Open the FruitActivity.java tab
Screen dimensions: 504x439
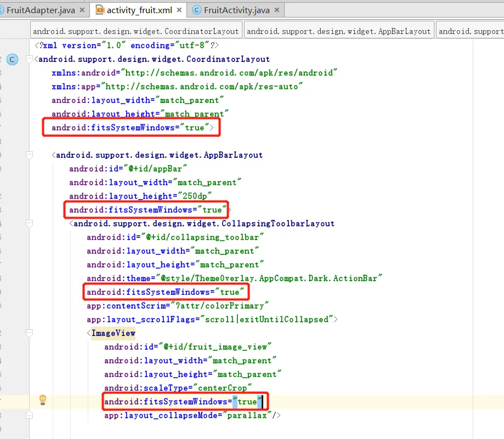(236, 10)
